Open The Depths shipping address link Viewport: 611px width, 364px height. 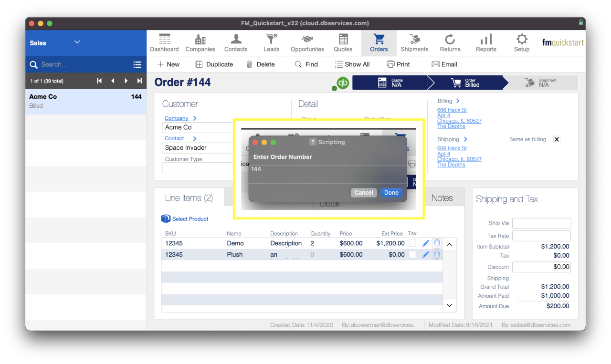point(451,165)
